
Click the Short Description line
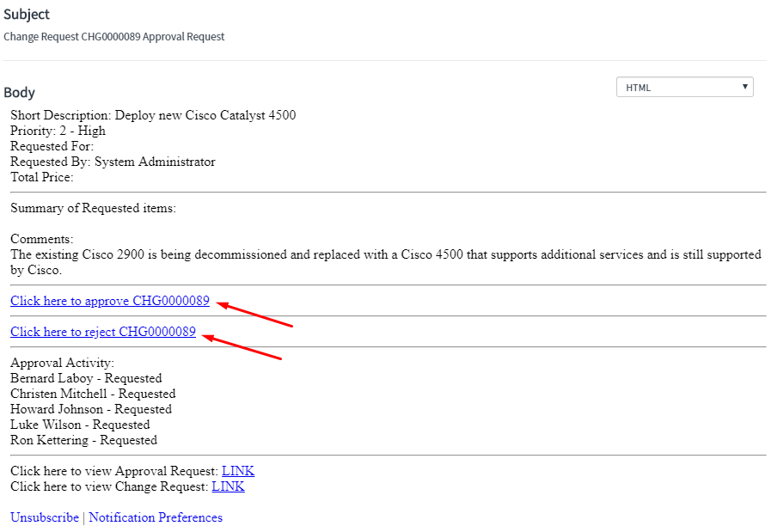(x=153, y=115)
